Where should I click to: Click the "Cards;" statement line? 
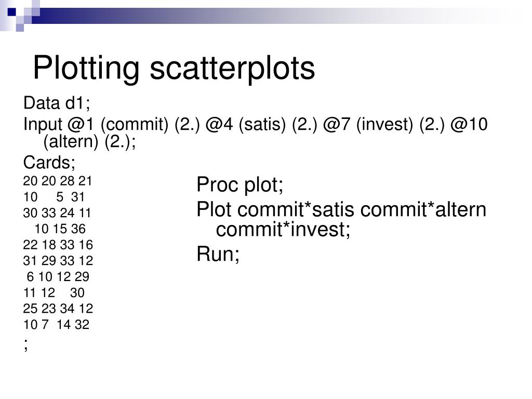tap(49, 163)
